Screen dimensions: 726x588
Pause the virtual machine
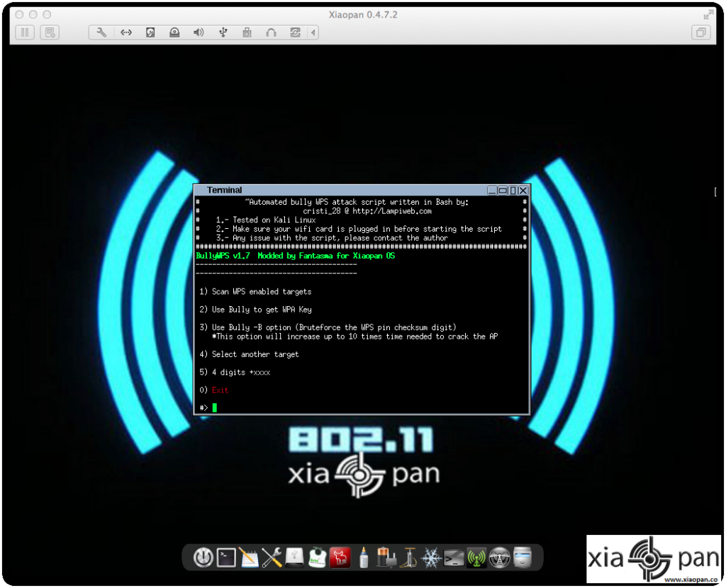[x=24, y=32]
